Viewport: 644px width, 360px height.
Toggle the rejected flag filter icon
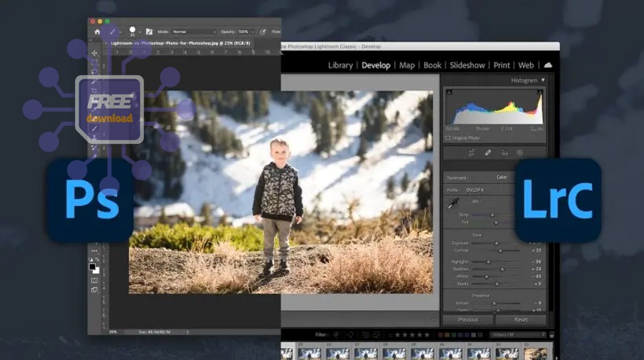click(x=351, y=335)
